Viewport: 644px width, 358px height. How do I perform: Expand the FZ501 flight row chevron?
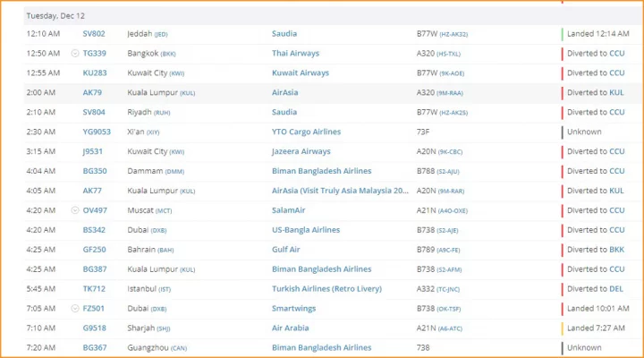point(75,308)
